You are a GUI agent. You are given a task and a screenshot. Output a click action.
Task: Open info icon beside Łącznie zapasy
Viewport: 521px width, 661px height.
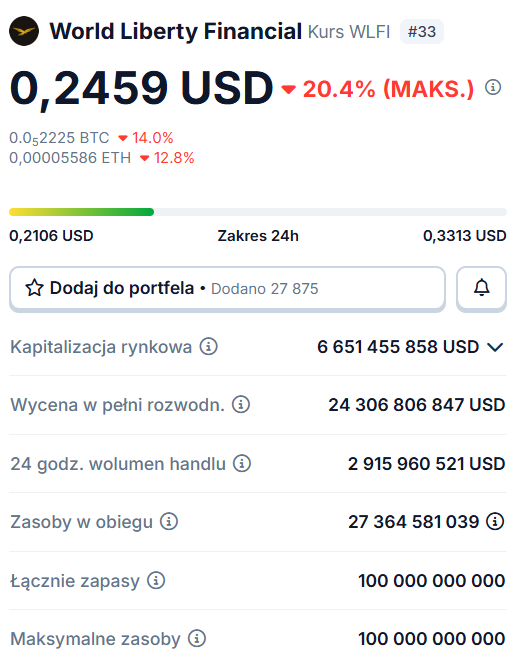click(x=156, y=580)
